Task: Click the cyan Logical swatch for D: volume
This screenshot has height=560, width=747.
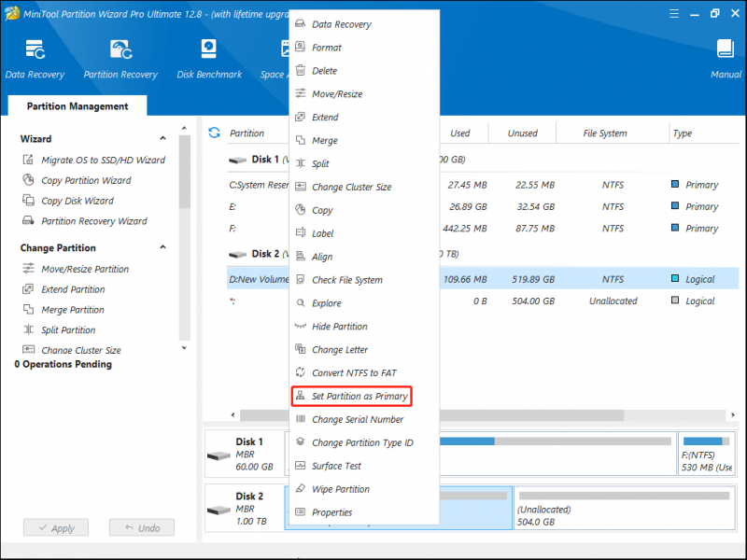Action: (x=675, y=278)
